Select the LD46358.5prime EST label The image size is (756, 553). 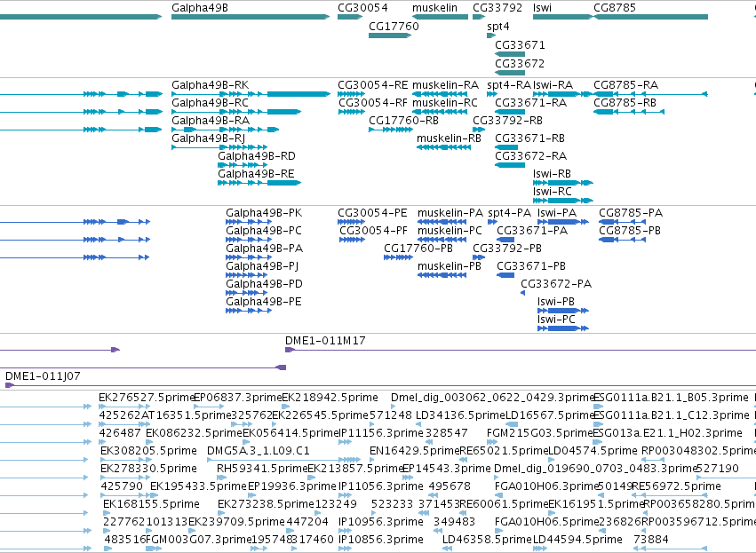pyautogui.click(x=487, y=540)
